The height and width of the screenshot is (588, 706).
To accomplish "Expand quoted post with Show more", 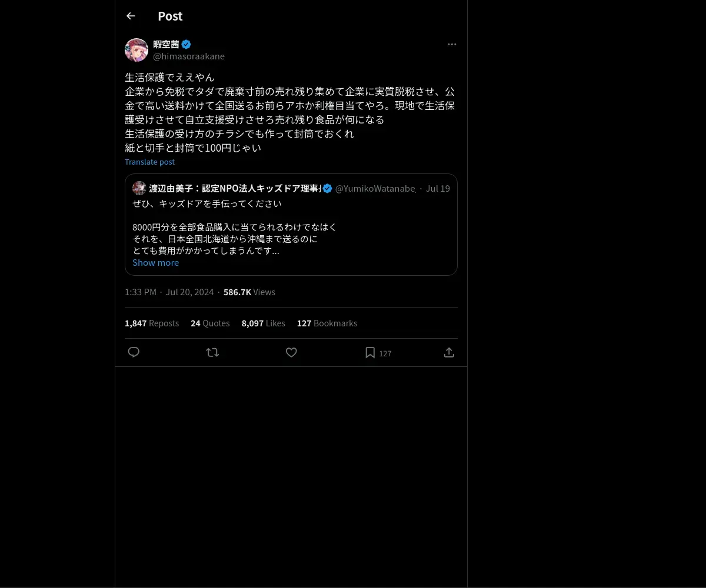I will point(155,262).
